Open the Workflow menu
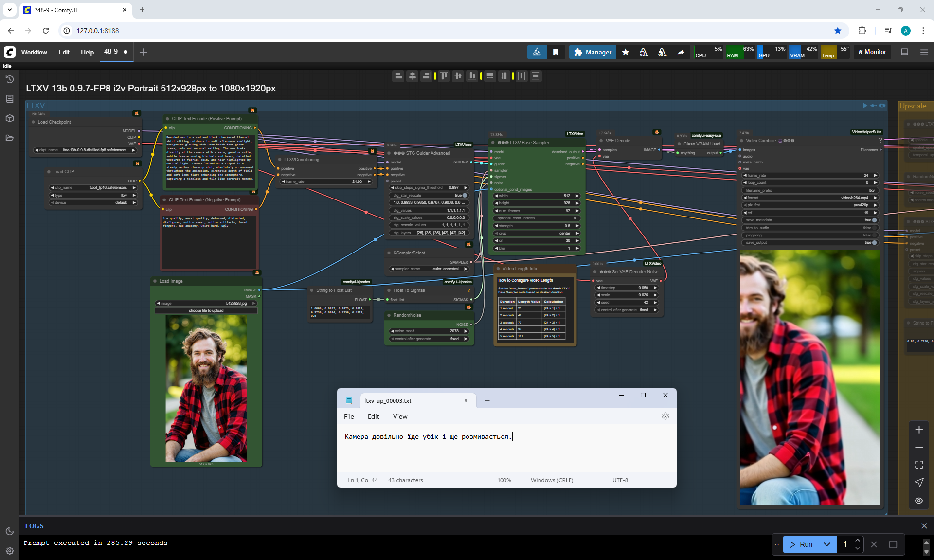 [34, 52]
